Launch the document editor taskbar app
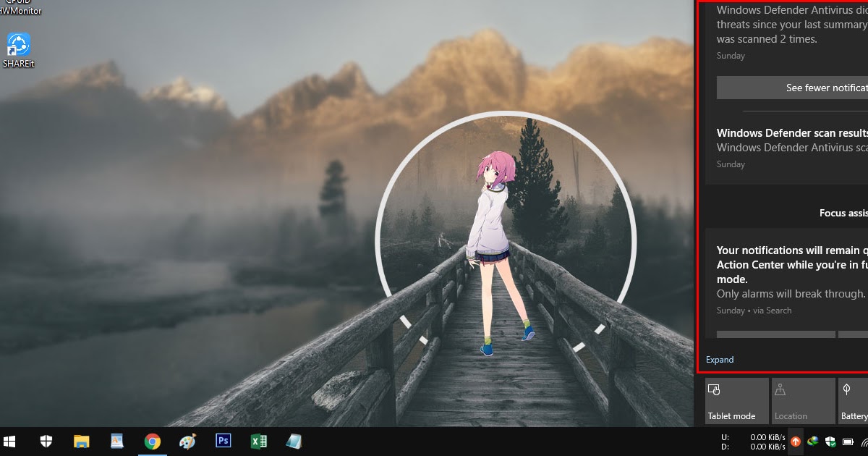 click(116, 441)
